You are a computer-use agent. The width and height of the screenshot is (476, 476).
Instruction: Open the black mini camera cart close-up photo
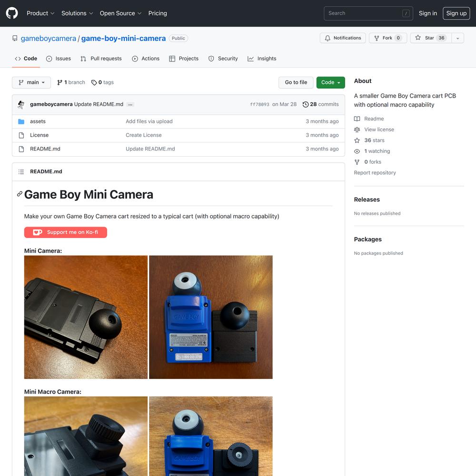tap(86, 317)
